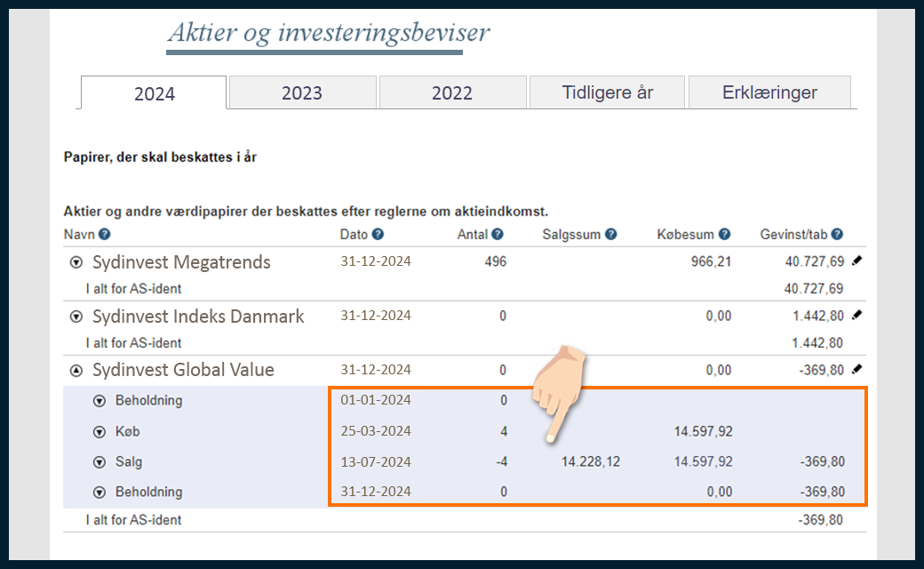Select the Tidligere år tab
The height and width of the screenshot is (569, 924).
608,92
